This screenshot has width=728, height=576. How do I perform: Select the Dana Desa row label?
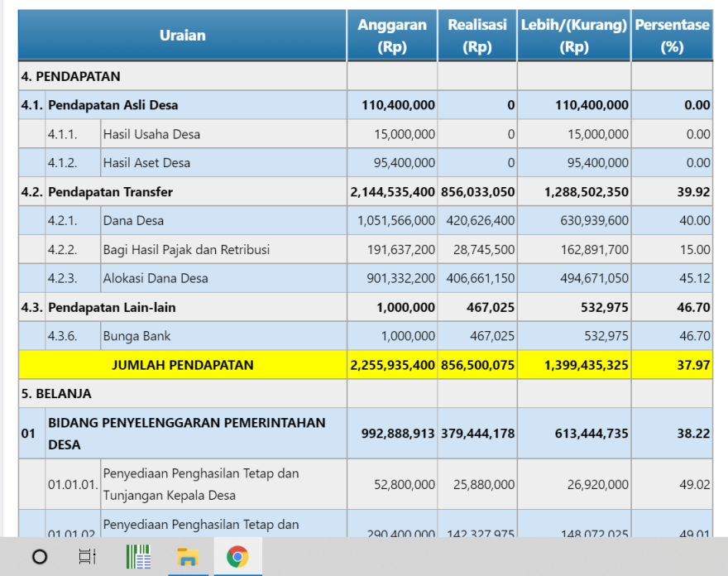[133, 221]
